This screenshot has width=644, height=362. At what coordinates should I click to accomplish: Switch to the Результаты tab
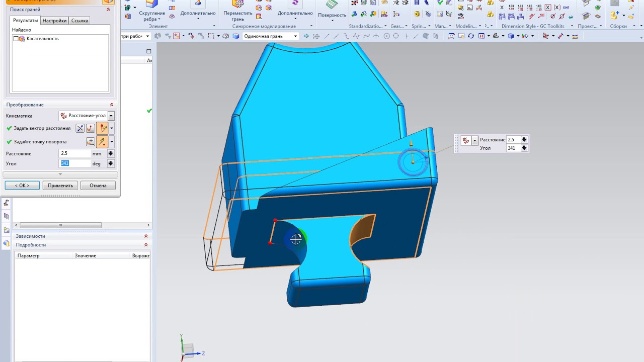pos(25,21)
